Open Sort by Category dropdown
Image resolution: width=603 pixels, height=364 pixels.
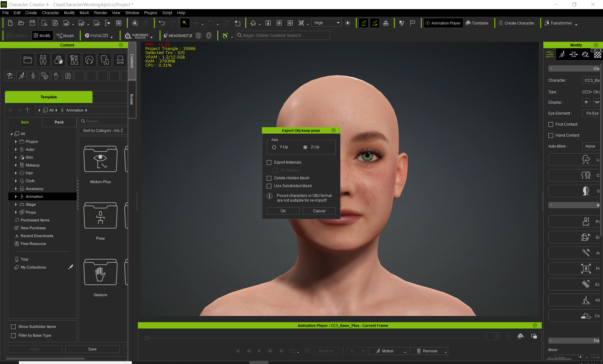click(103, 131)
